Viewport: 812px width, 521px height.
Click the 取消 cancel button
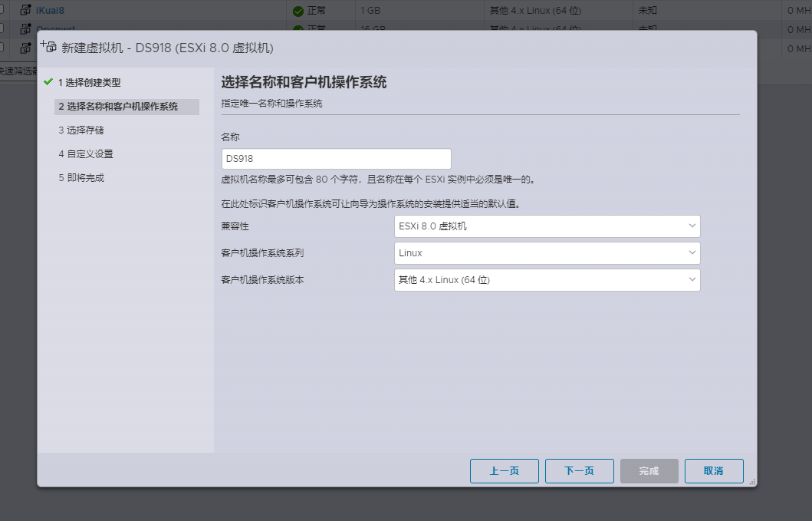tap(713, 471)
